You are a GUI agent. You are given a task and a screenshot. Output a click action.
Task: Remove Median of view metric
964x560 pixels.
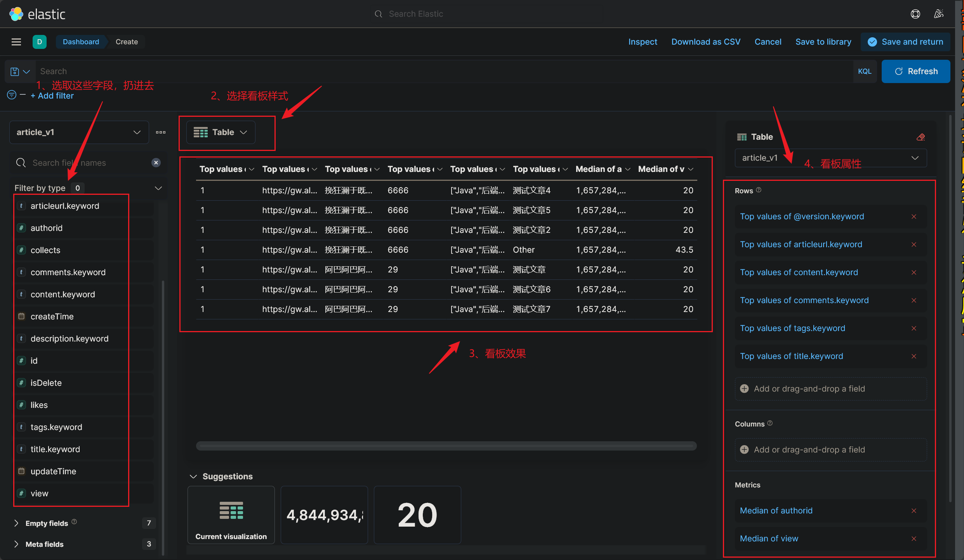coord(914,539)
